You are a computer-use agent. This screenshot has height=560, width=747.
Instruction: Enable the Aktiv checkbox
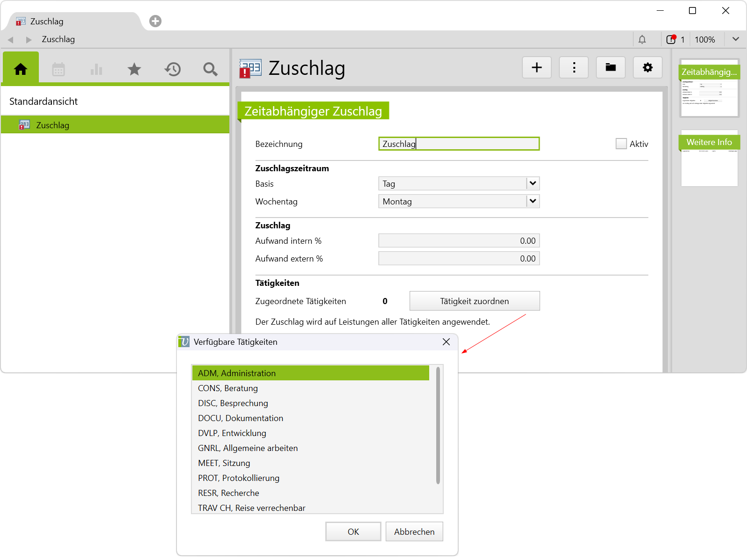pos(621,144)
